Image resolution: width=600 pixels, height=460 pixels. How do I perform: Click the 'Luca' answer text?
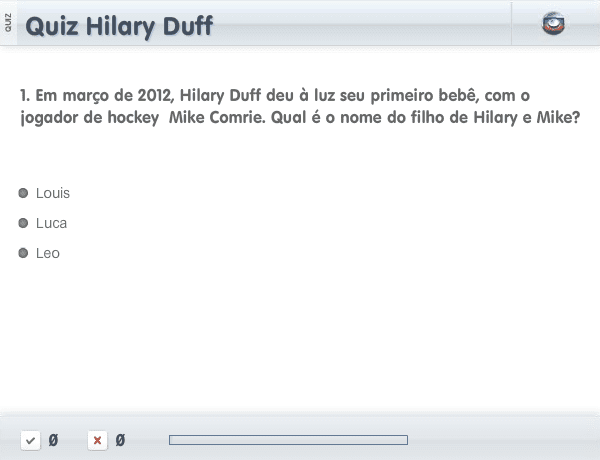click(x=51, y=223)
